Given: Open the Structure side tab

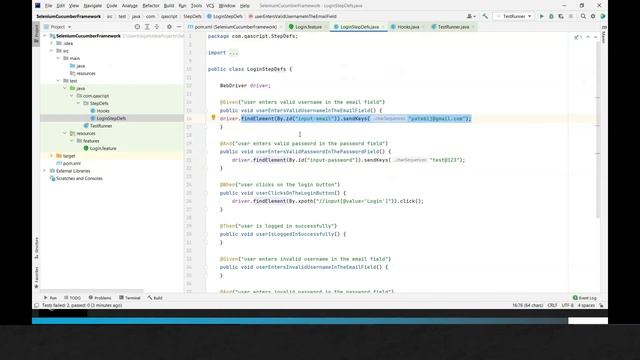Looking at the screenshot, I should [36, 247].
